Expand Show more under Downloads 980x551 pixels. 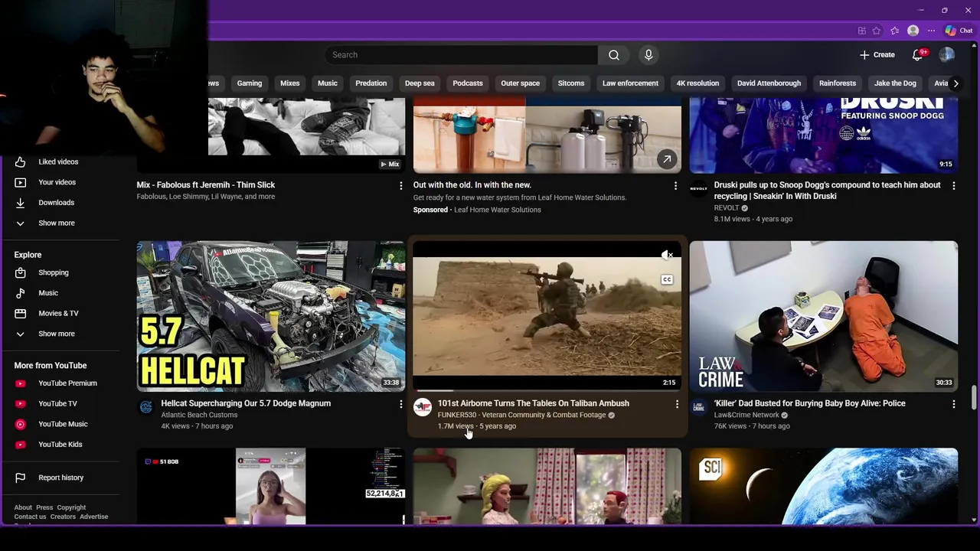[60, 223]
